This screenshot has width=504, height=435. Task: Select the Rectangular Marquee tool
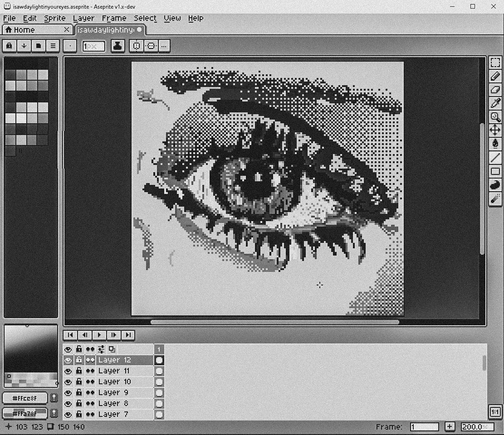point(495,63)
